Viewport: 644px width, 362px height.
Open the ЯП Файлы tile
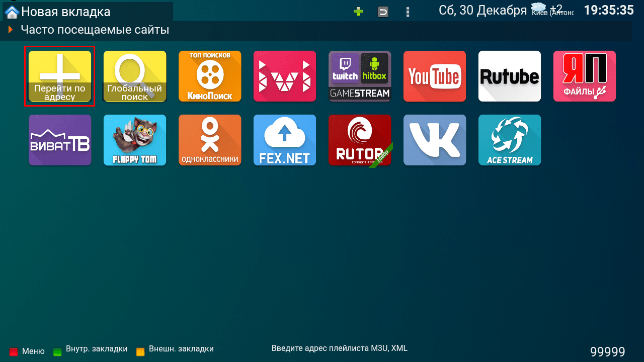click(585, 76)
